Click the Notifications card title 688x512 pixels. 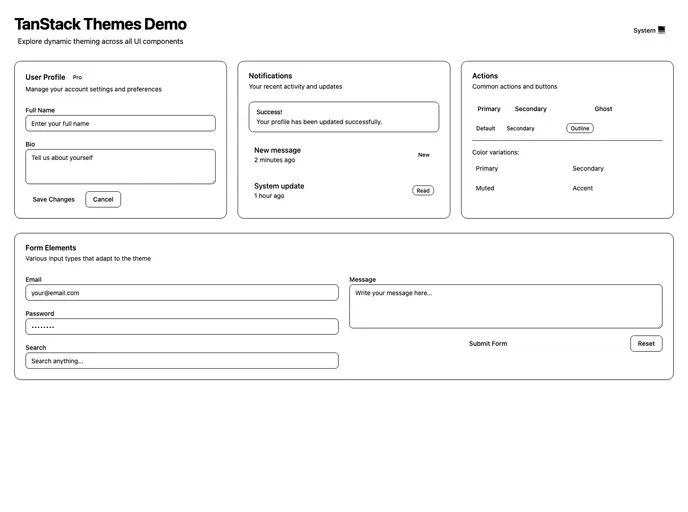click(x=270, y=76)
